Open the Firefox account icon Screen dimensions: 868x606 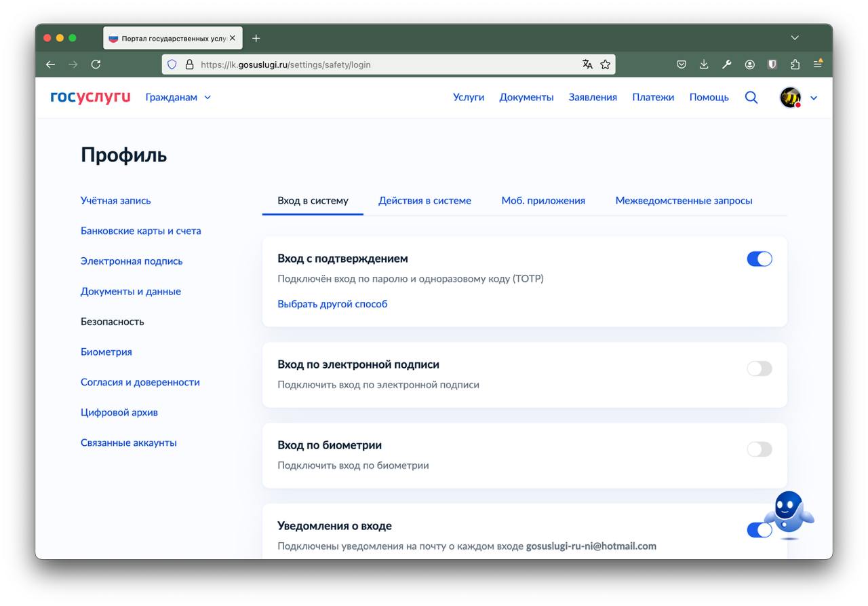coord(749,64)
